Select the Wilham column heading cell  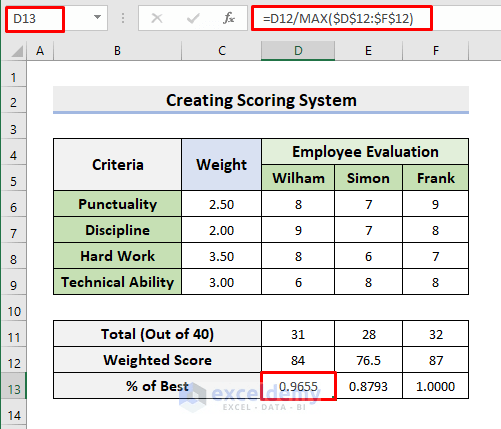click(x=298, y=178)
